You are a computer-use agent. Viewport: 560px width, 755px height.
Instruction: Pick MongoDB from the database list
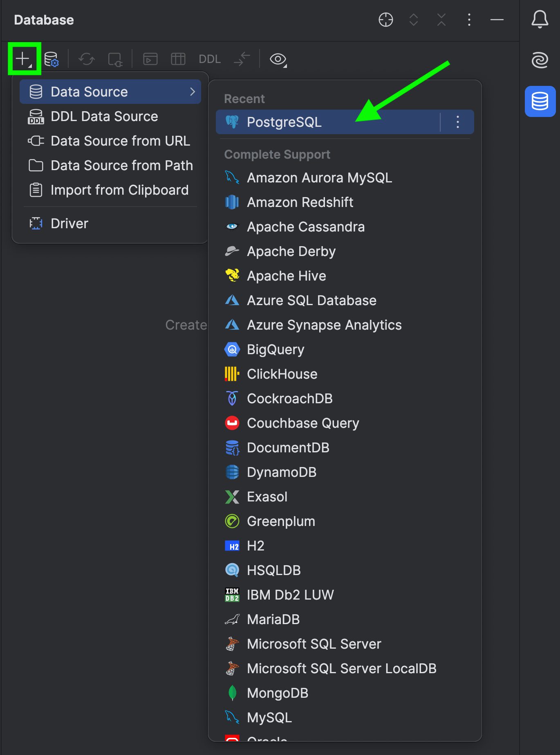coord(278,693)
